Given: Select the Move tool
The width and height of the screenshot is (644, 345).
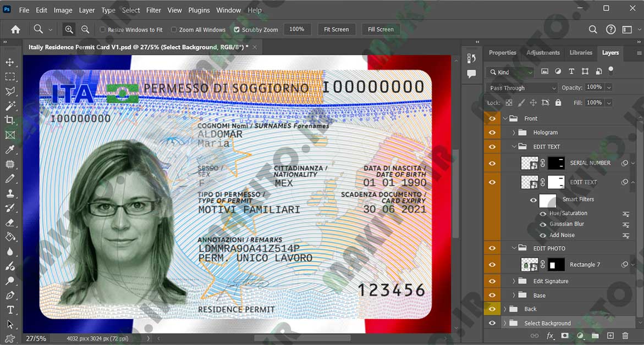Looking at the screenshot, I should [x=10, y=63].
